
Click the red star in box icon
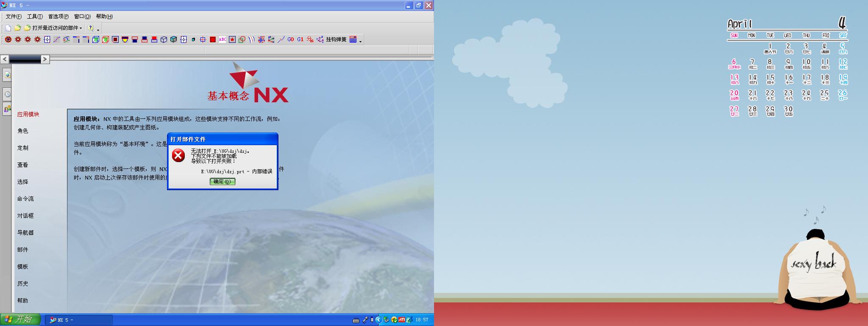pyautogui.click(x=232, y=39)
